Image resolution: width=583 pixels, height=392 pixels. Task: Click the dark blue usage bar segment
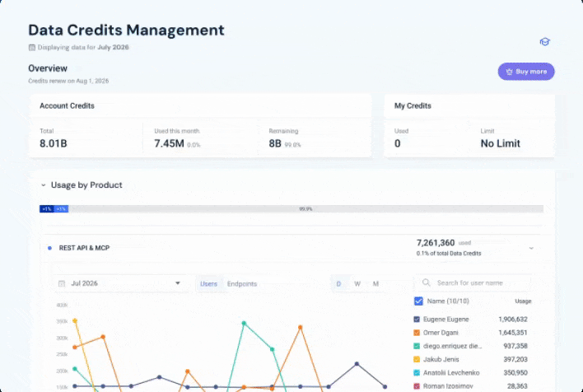(47, 209)
